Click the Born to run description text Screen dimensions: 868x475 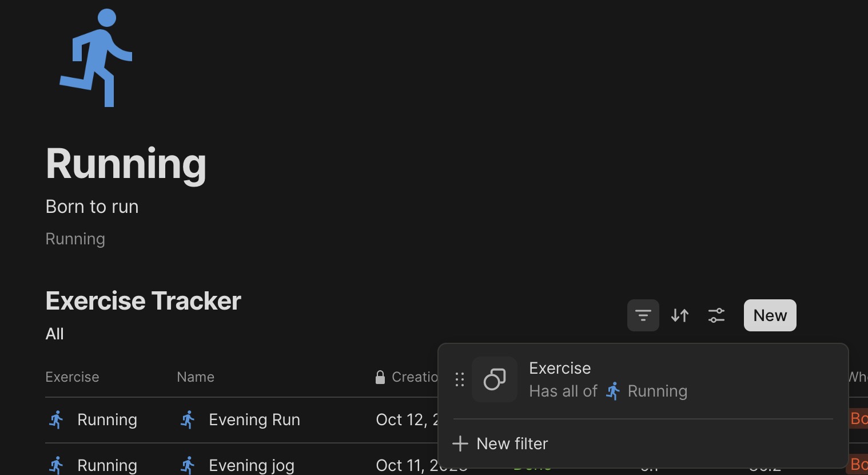click(x=92, y=207)
